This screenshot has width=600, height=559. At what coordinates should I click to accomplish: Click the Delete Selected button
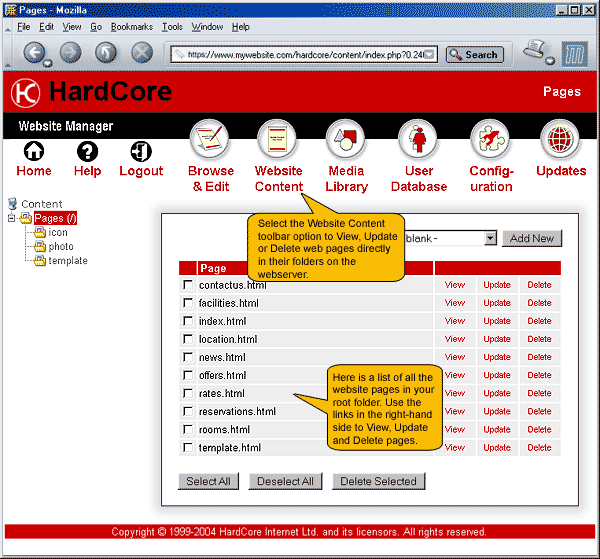(x=378, y=481)
